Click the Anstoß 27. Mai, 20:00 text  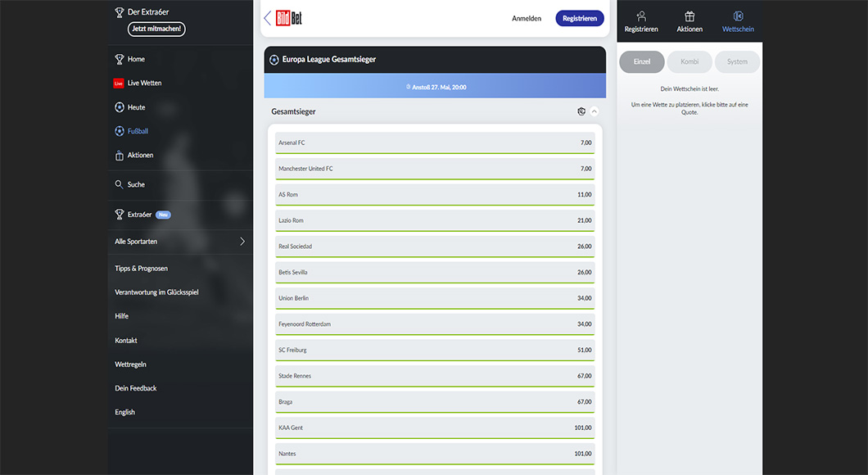tap(439, 87)
